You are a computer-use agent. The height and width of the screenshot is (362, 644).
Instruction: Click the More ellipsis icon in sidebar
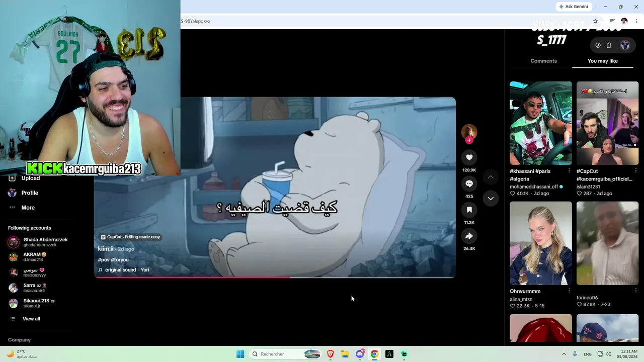click(12, 207)
